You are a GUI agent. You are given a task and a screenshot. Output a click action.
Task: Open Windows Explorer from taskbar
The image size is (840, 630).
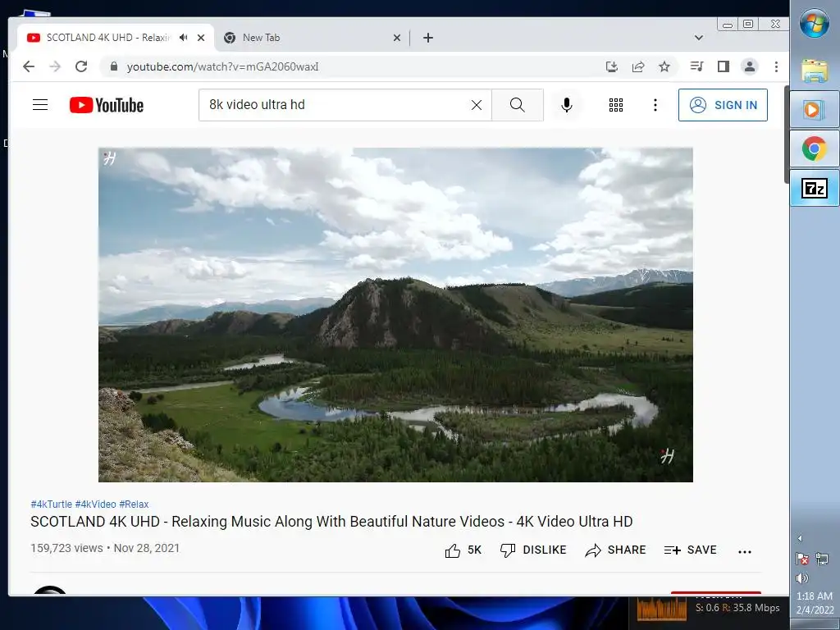click(x=815, y=71)
